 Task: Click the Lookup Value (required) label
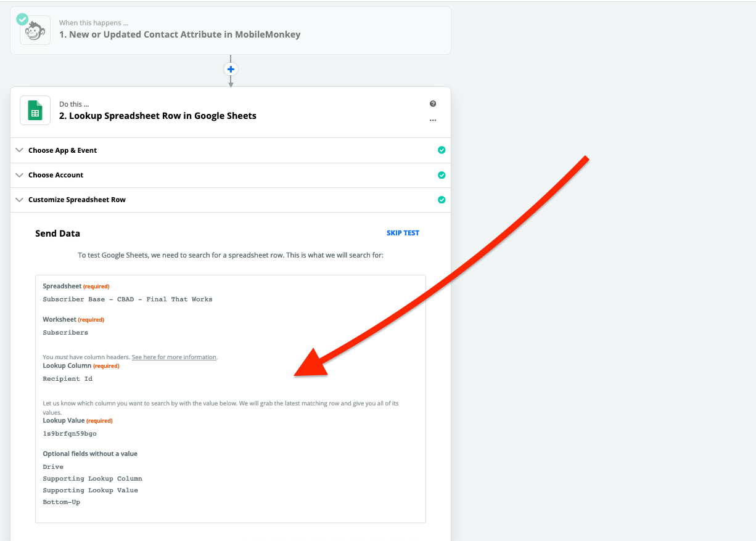pos(78,420)
